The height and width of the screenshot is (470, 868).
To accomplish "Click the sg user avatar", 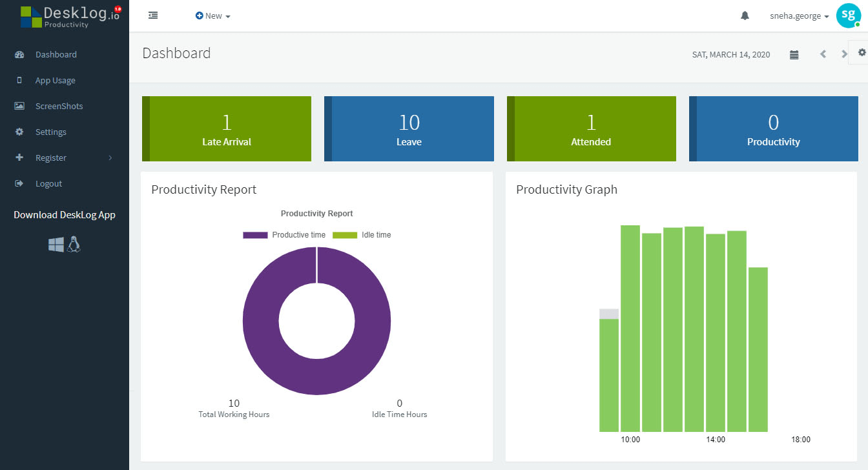I will click(848, 15).
